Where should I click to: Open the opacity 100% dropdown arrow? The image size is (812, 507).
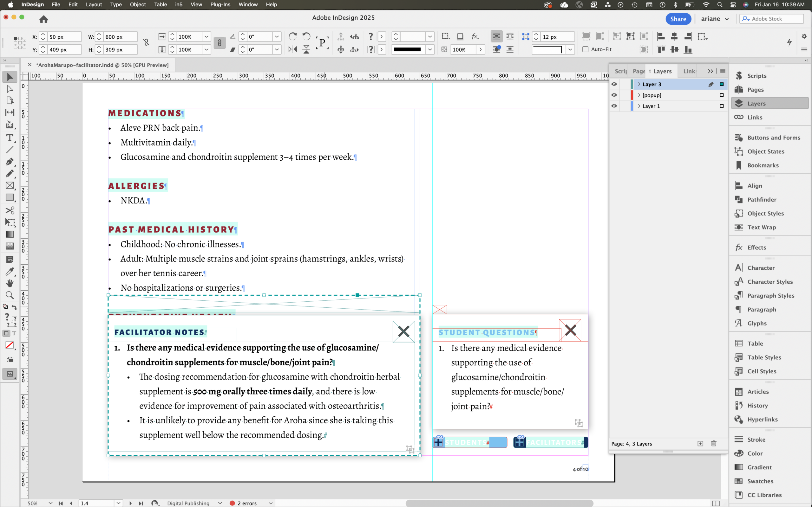point(481,50)
